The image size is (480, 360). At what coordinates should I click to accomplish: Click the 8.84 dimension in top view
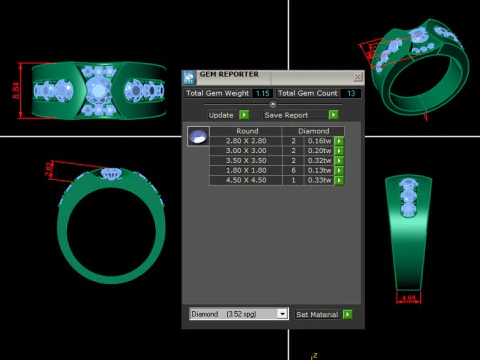pyautogui.click(x=16, y=90)
